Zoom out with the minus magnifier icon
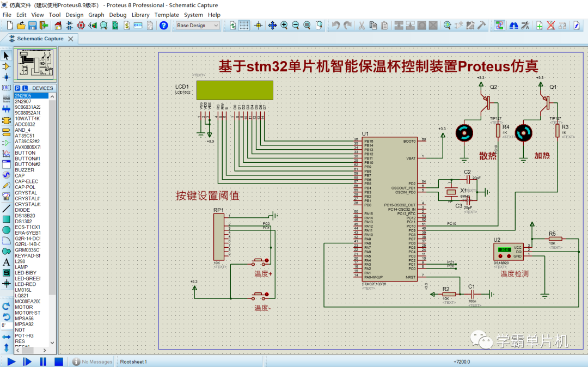Screen dimensions: 588x367 [x=296, y=26]
